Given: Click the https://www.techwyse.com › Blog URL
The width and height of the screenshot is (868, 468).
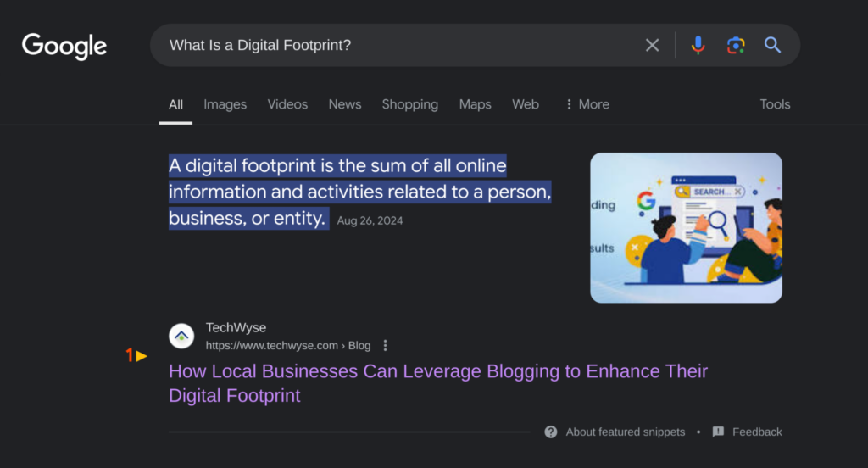Looking at the screenshot, I should (288, 346).
